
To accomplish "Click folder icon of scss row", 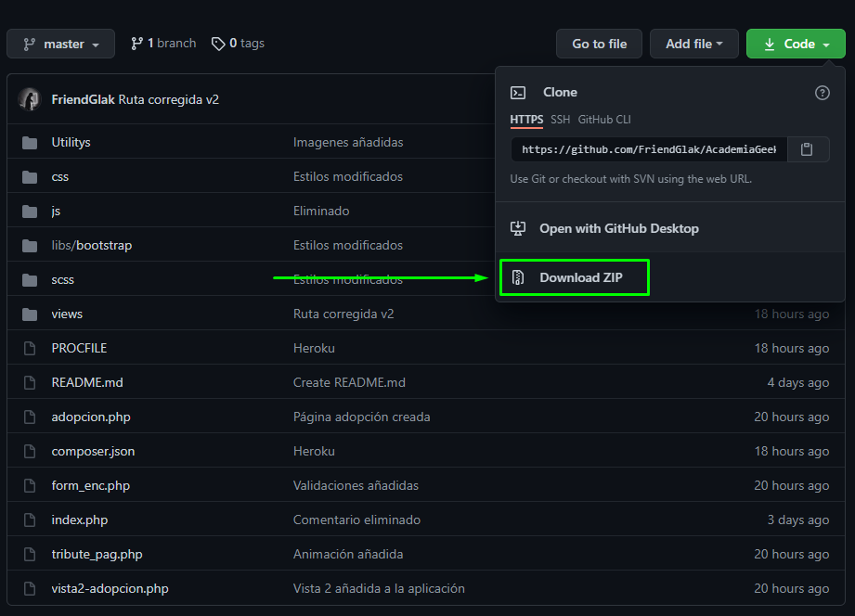I will click(30, 280).
